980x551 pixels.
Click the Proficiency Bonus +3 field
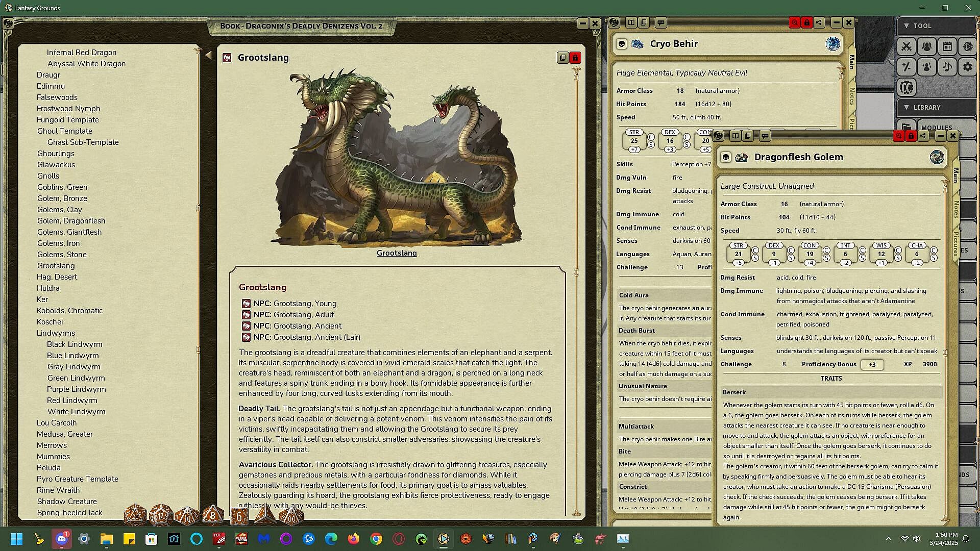[x=872, y=364]
